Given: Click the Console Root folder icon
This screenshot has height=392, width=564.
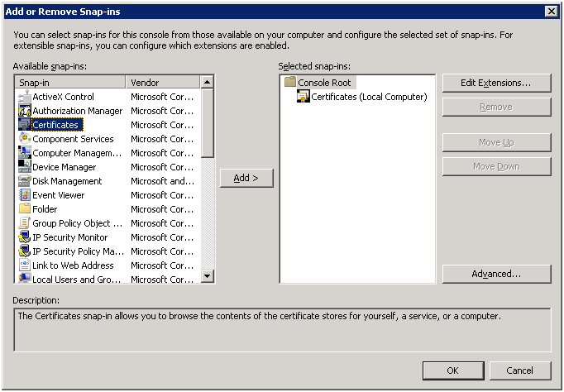Looking at the screenshot, I should click(x=290, y=82).
